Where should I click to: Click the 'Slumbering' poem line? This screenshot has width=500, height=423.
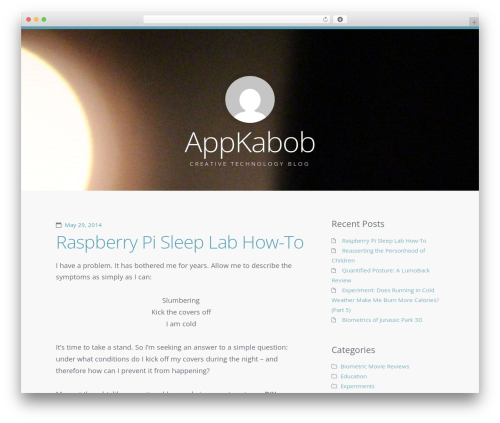click(x=181, y=301)
